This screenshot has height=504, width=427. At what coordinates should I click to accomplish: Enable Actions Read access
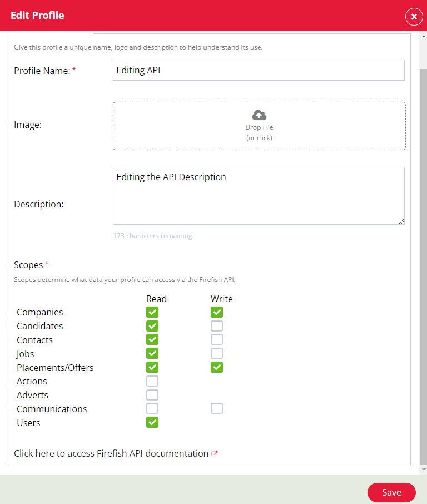[152, 381]
